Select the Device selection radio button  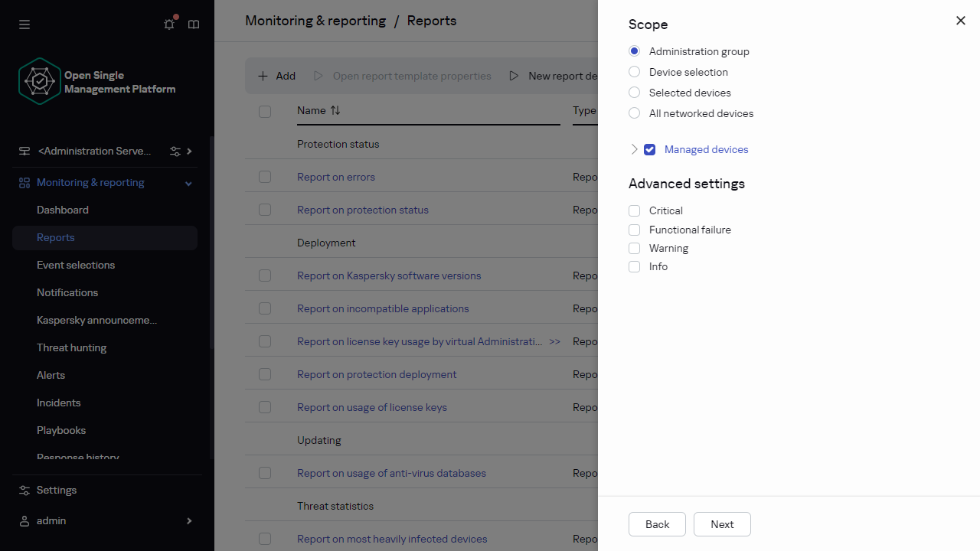[634, 71]
